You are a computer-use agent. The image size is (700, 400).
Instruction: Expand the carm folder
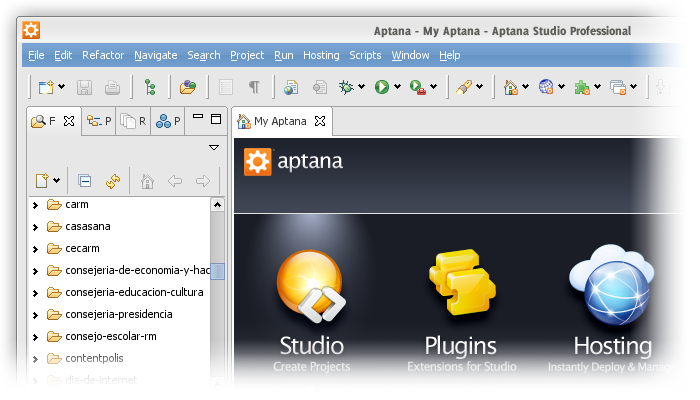tap(36, 205)
